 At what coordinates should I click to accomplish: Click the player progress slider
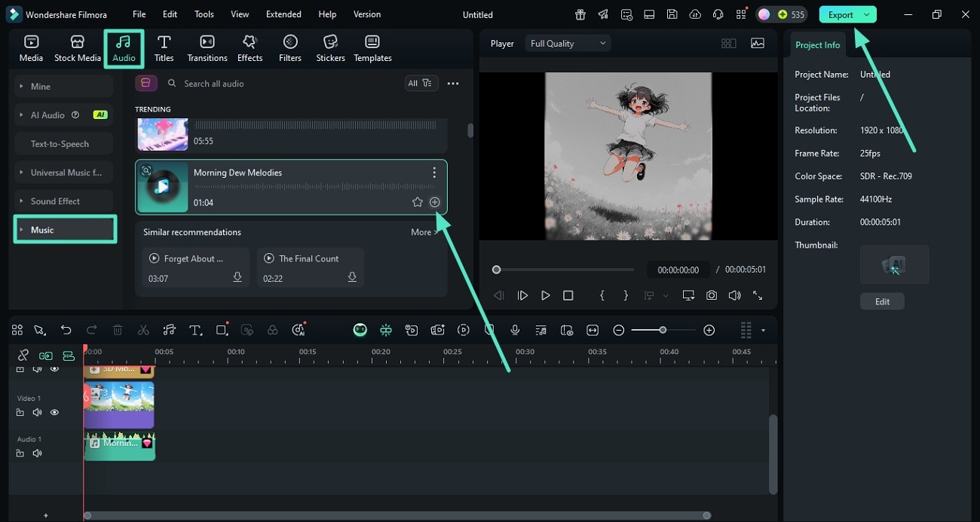click(x=565, y=270)
